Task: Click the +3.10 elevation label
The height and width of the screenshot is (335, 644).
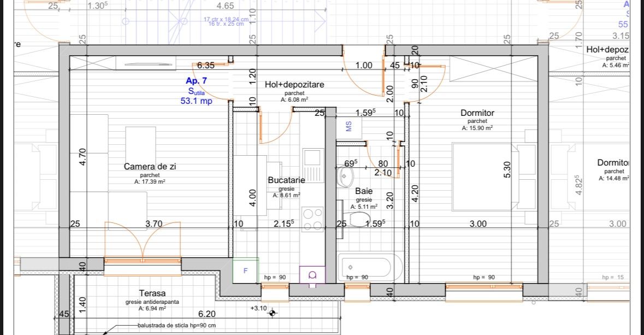Action: click(258, 308)
